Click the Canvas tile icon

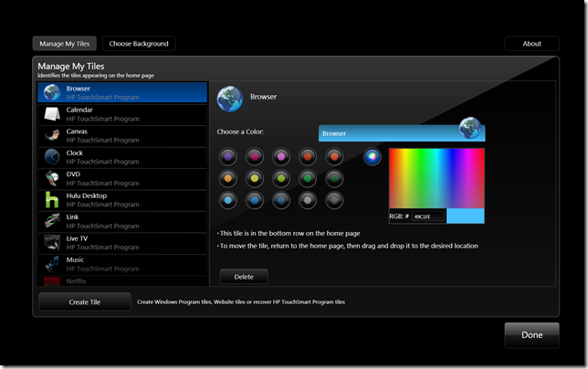[52, 135]
